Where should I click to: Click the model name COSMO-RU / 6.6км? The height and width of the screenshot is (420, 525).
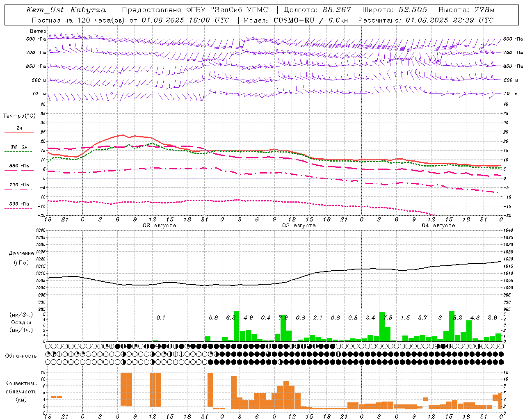click(310, 20)
